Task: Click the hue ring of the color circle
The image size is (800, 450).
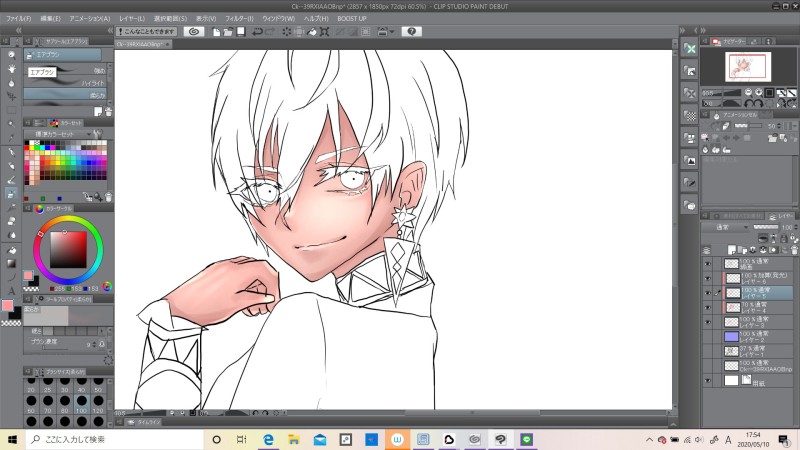Action: 67,220
